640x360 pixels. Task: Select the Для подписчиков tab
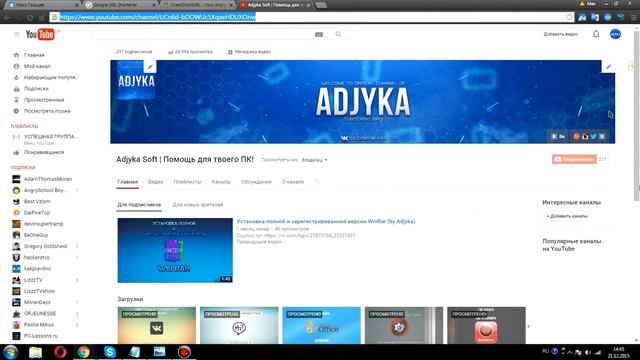[x=139, y=204]
